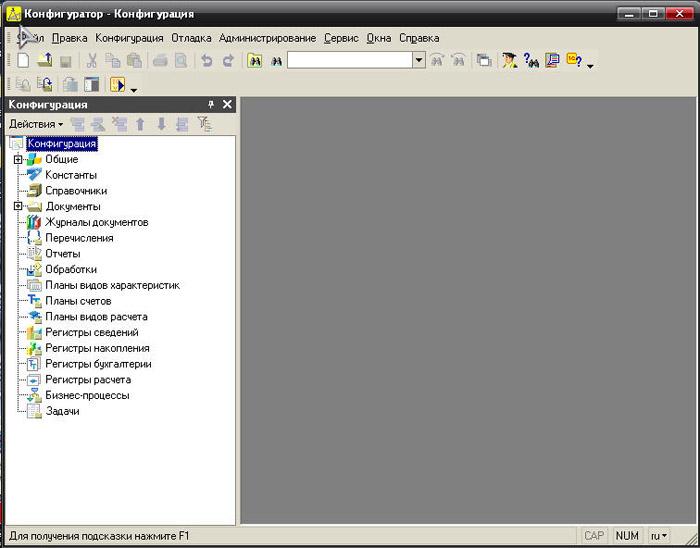Click the Константы icon in tree
The width and height of the screenshot is (700, 548).
pos(34,175)
